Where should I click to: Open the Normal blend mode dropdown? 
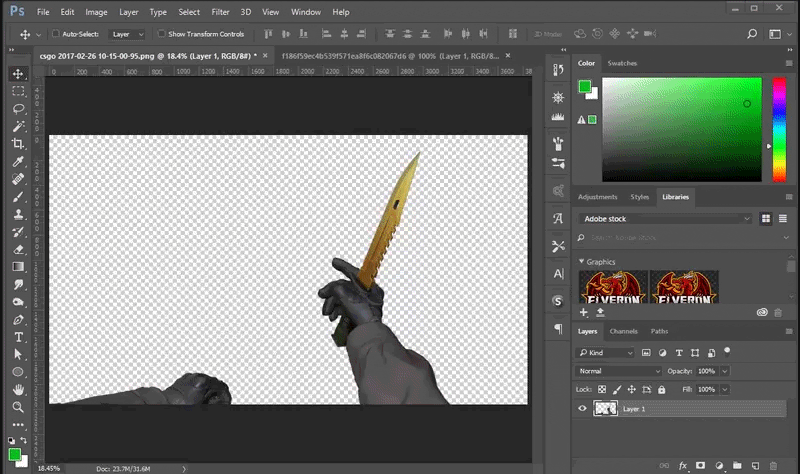coord(619,371)
